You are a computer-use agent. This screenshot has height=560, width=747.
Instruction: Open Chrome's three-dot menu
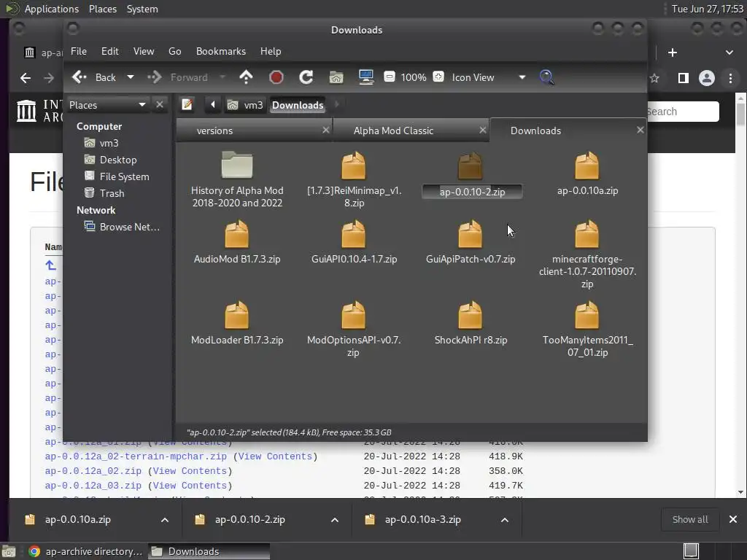point(730,77)
